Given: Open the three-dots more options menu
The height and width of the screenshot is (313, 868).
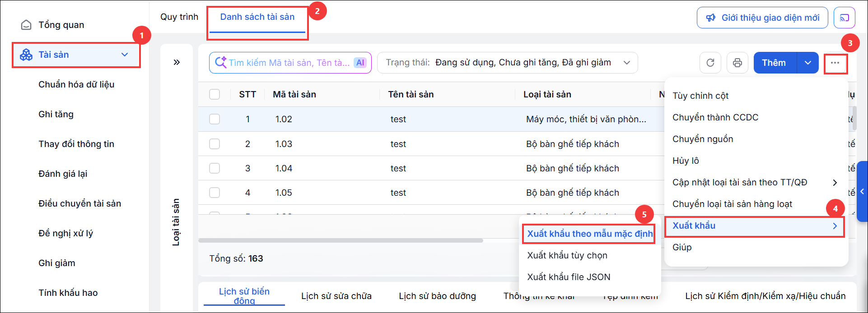Looking at the screenshot, I should (x=835, y=63).
